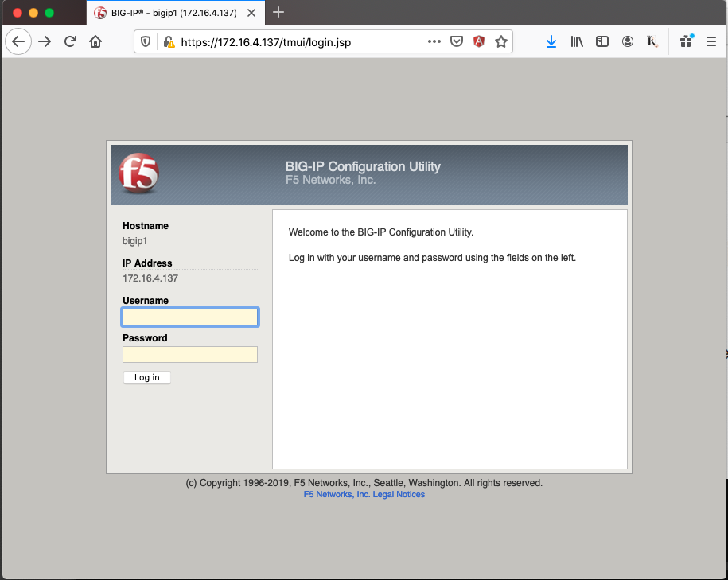728x580 pixels.
Task: Open page actions three-dot menu
Action: pos(434,42)
